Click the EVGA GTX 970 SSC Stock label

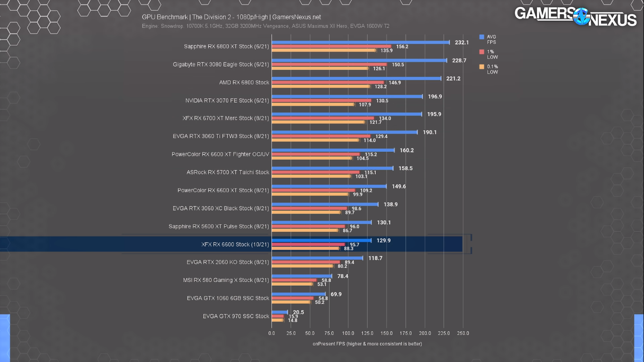point(236,316)
